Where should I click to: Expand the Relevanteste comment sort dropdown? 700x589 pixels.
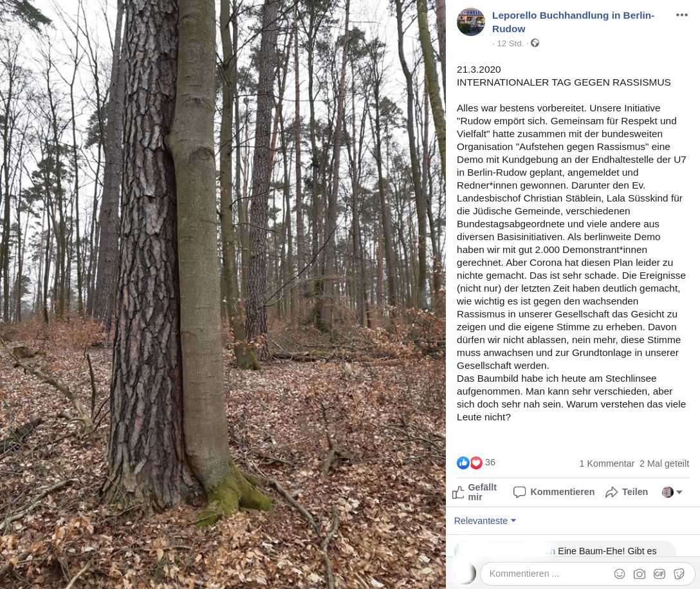(485, 521)
